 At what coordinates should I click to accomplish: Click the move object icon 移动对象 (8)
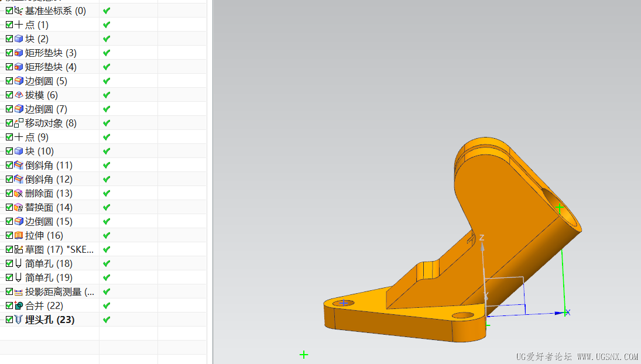point(18,123)
